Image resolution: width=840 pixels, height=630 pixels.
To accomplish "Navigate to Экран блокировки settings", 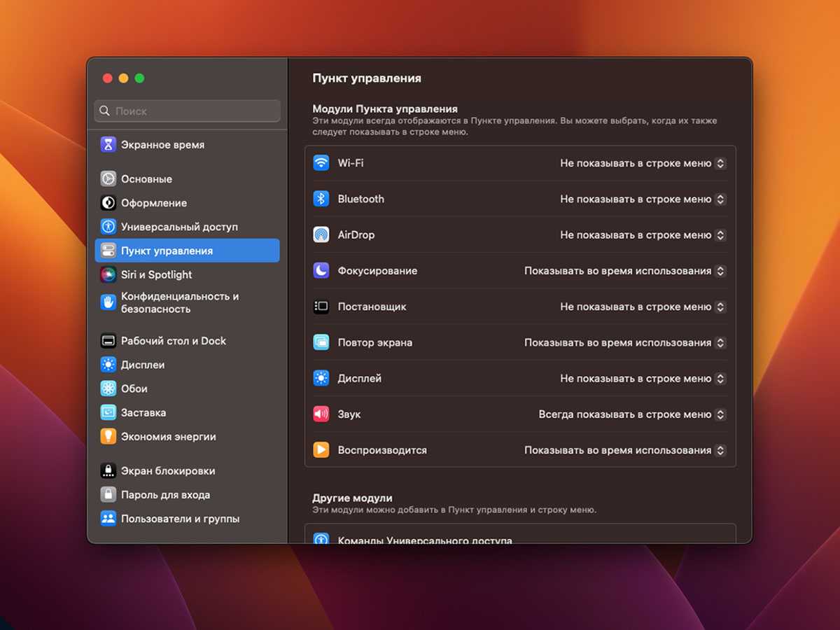I will pos(167,471).
